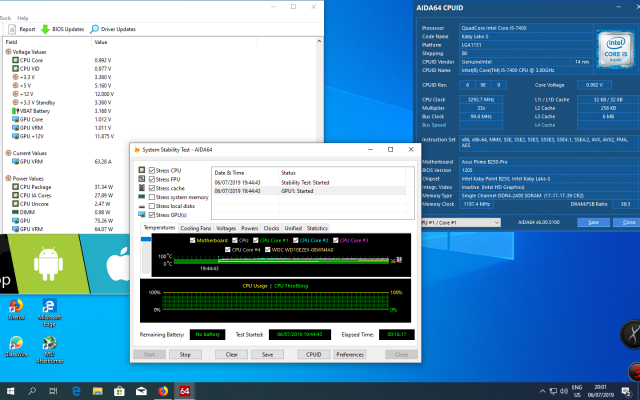Switch to Unified tab
640x400 pixels.
[293, 228]
